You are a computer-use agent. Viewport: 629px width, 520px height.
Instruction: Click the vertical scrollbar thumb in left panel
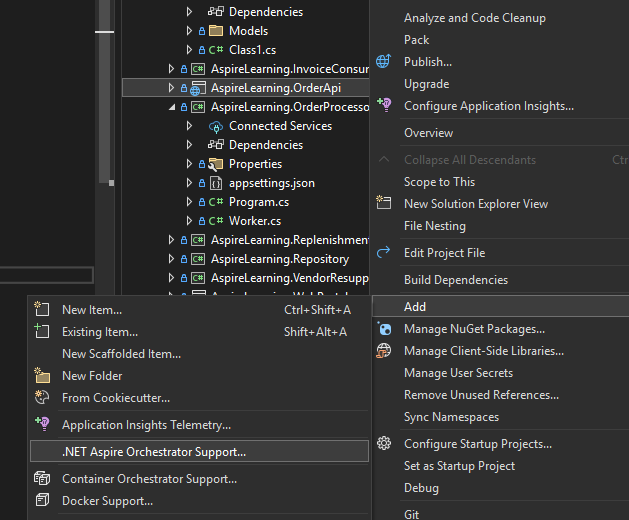(x=104, y=92)
